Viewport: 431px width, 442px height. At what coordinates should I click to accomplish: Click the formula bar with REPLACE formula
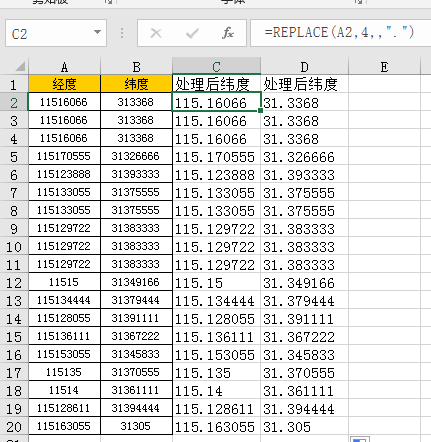coord(341,33)
